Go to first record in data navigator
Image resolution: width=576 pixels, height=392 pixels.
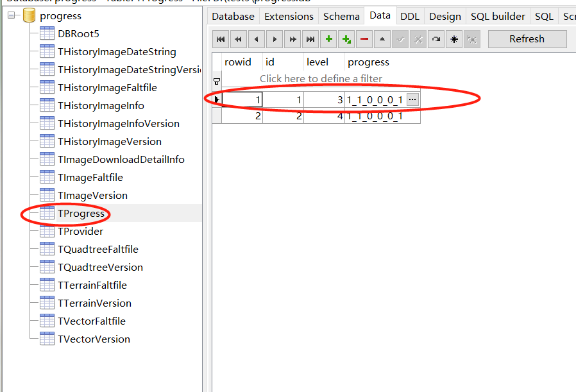pyautogui.click(x=221, y=39)
